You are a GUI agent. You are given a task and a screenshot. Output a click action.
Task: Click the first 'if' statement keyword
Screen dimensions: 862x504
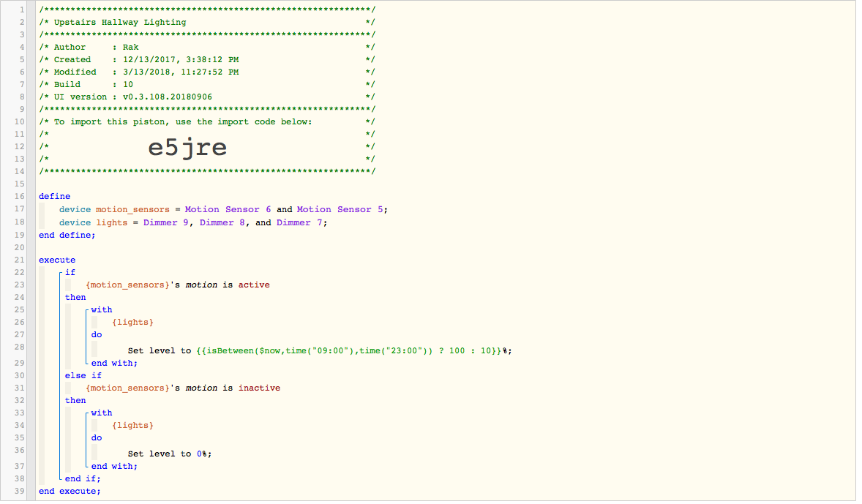[70, 273]
